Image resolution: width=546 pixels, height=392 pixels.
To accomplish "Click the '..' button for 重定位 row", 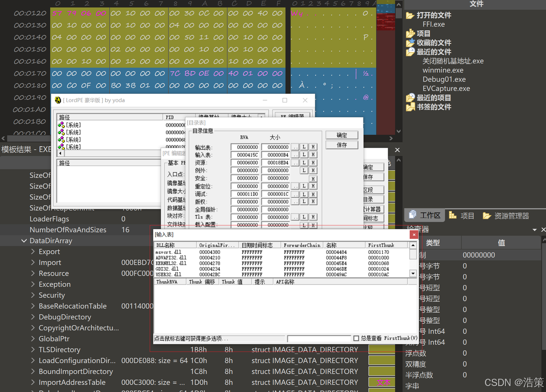I will click(295, 186).
